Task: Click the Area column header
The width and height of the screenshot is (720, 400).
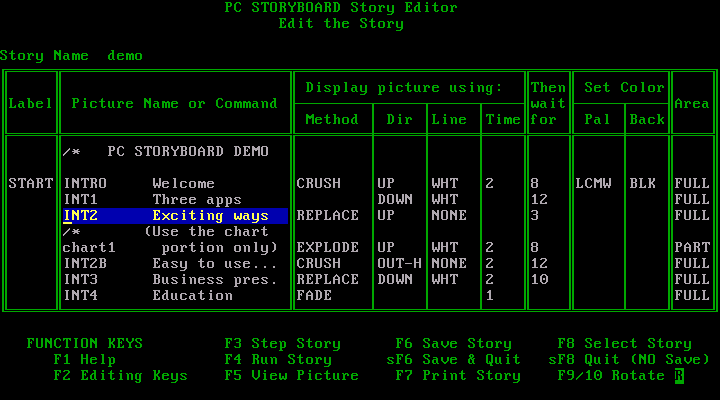Action: (692, 104)
